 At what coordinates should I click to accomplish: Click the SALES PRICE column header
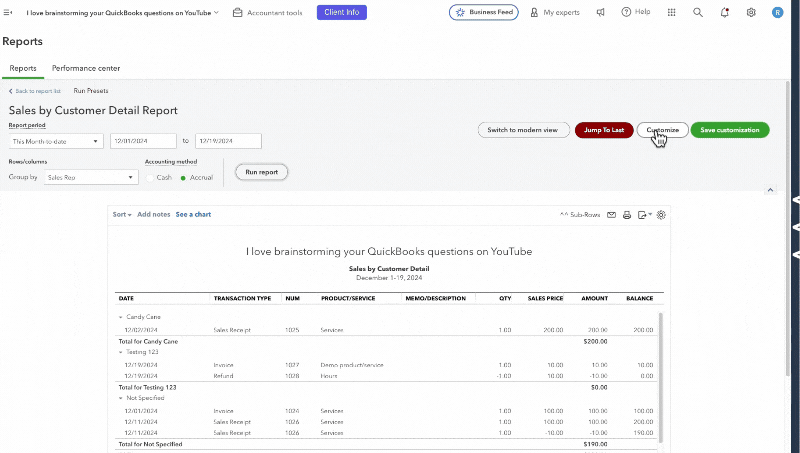pos(545,298)
